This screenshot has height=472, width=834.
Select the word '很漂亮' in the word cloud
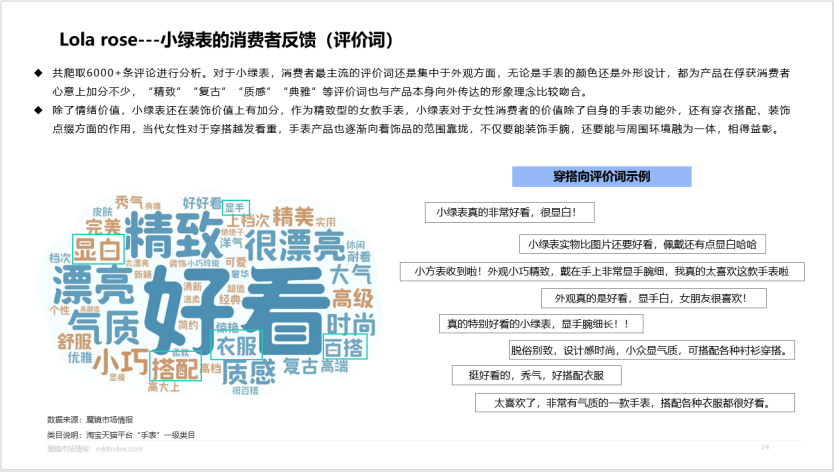tap(294, 245)
